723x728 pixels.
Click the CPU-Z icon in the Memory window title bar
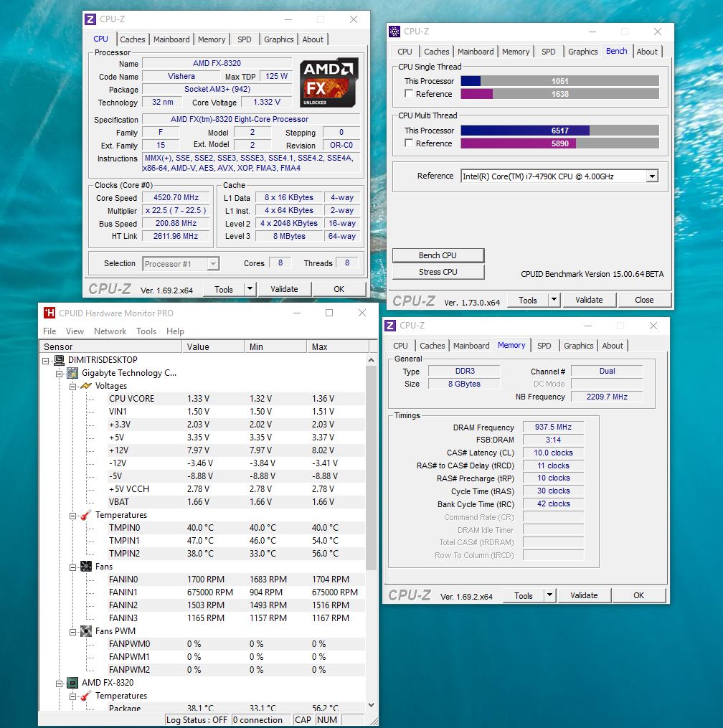(x=390, y=326)
